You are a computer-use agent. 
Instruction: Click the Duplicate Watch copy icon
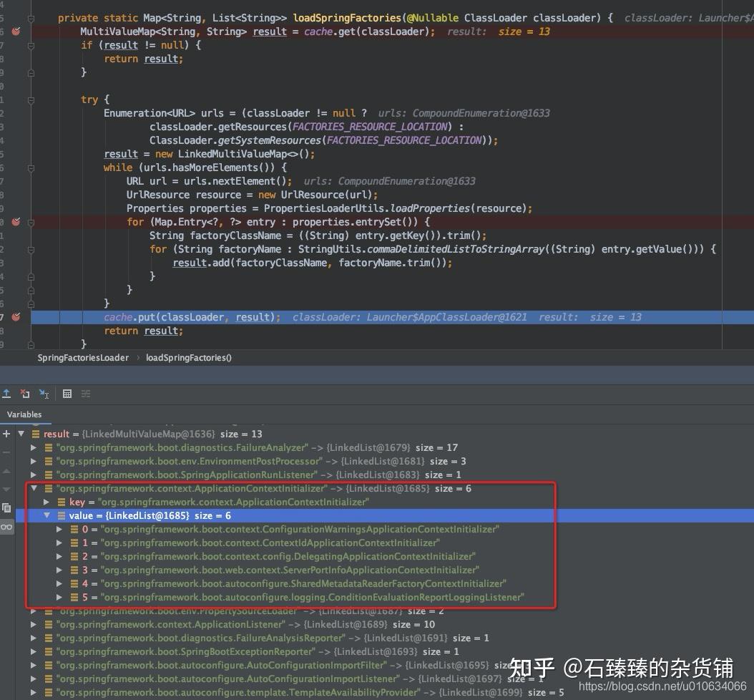click(x=6, y=507)
